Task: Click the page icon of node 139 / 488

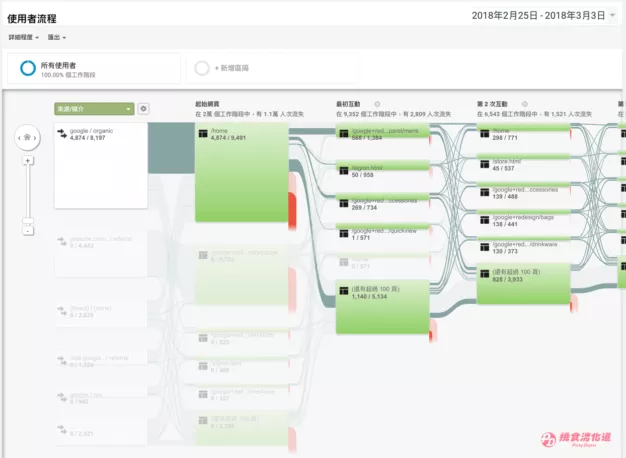Action: [x=485, y=192]
